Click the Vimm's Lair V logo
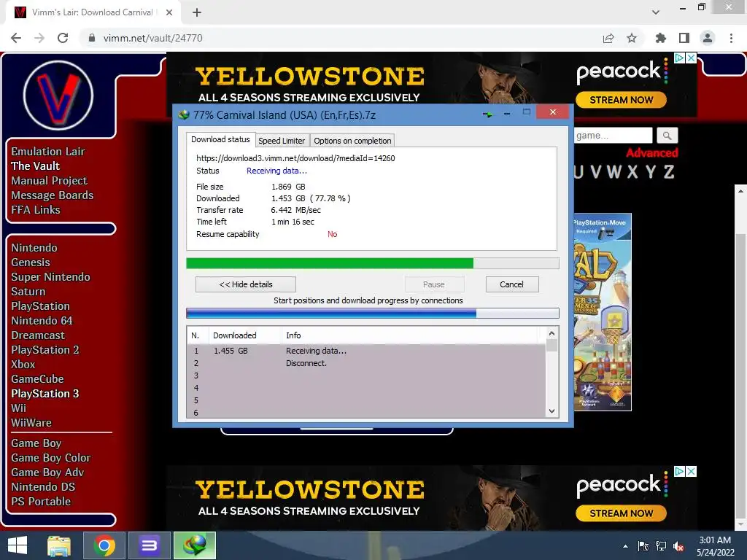 coord(58,96)
